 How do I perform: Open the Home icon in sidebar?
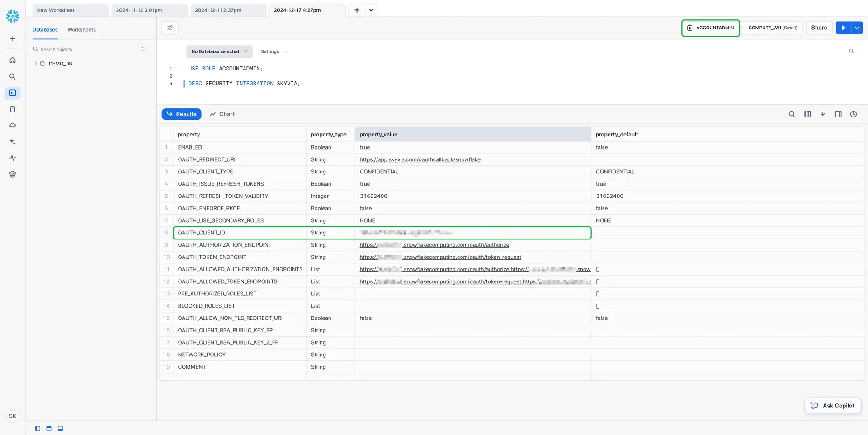[13, 60]
